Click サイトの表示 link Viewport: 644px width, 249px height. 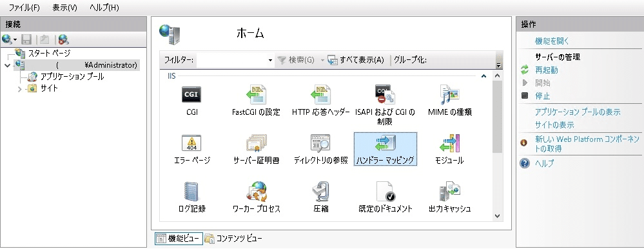point(554,125)
